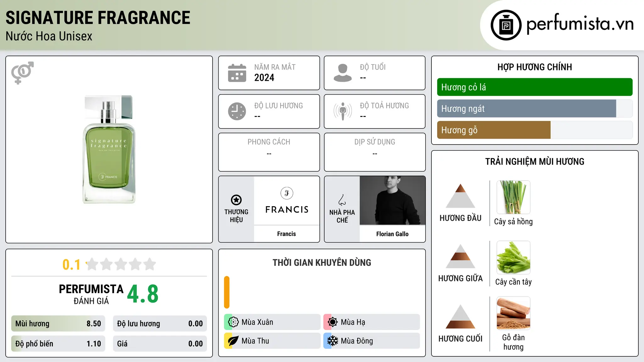Click the Mùa Xuân flower icon
644x362 pixels.
(233, 322)
